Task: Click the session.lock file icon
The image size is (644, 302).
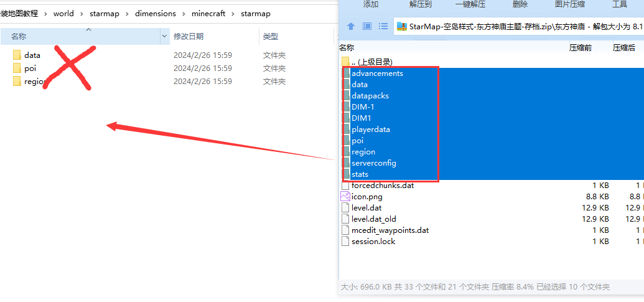Action: 345,242
